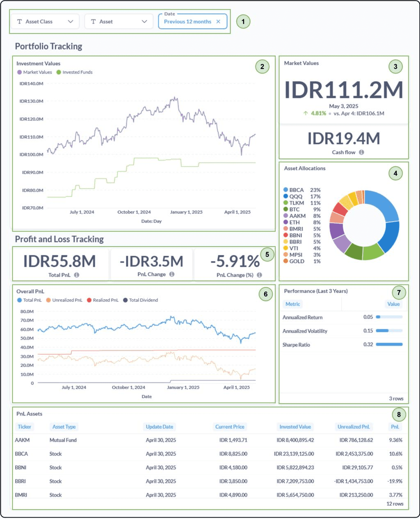Select the BMRI 5% allocation legend entry

click(302, 229)
